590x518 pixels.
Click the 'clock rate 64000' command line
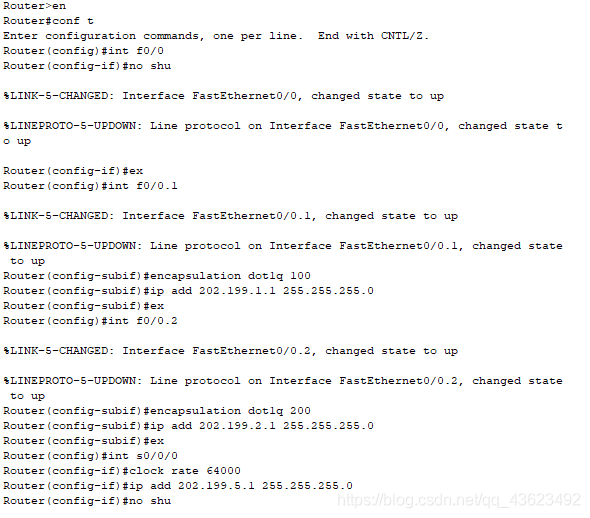[x=122, y=471]
